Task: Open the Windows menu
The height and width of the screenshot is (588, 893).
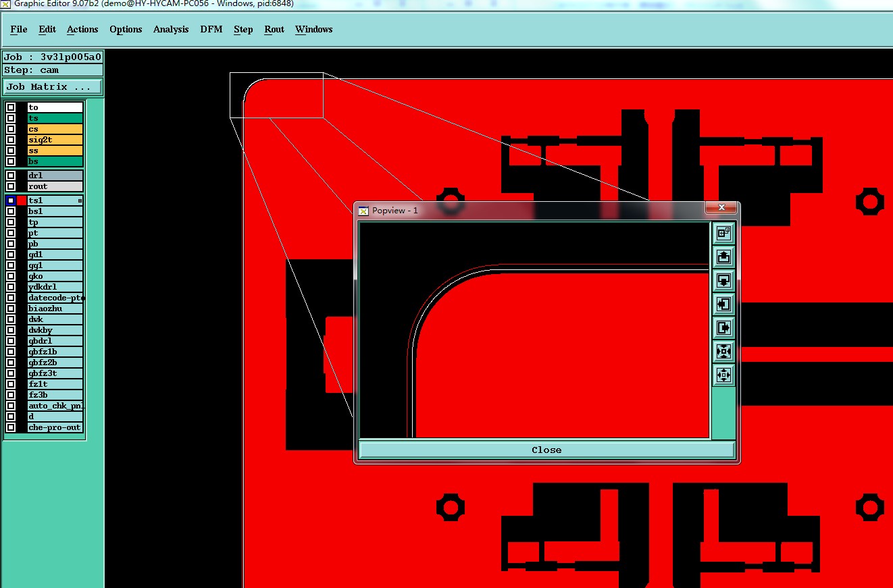Action: tap(314, 30)
